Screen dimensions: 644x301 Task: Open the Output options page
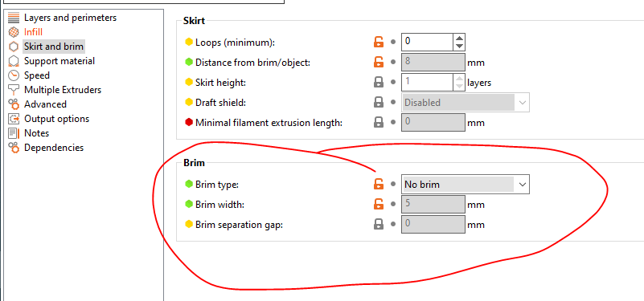56,119
